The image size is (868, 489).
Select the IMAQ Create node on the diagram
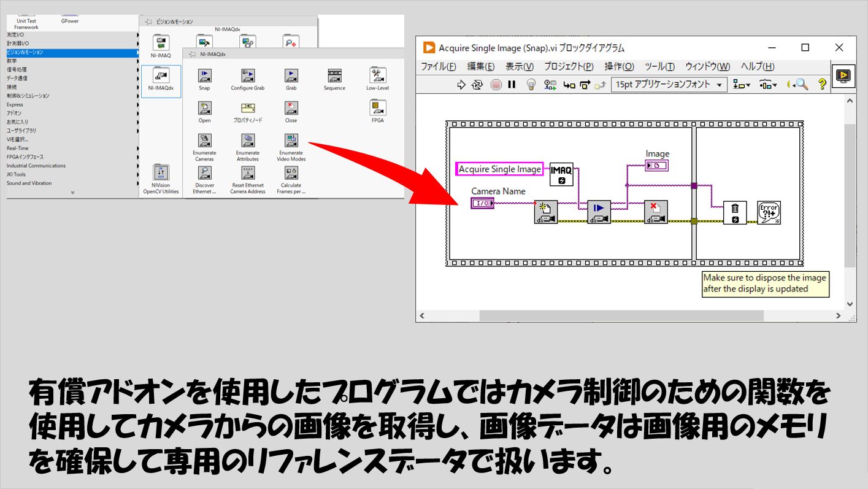[x=561, y=174]
